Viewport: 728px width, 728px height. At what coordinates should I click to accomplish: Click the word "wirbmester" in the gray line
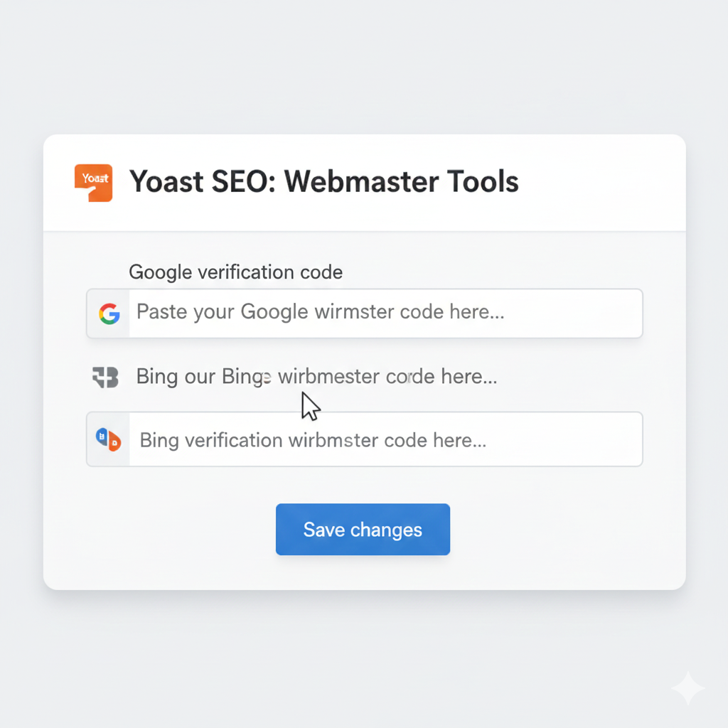328,377
